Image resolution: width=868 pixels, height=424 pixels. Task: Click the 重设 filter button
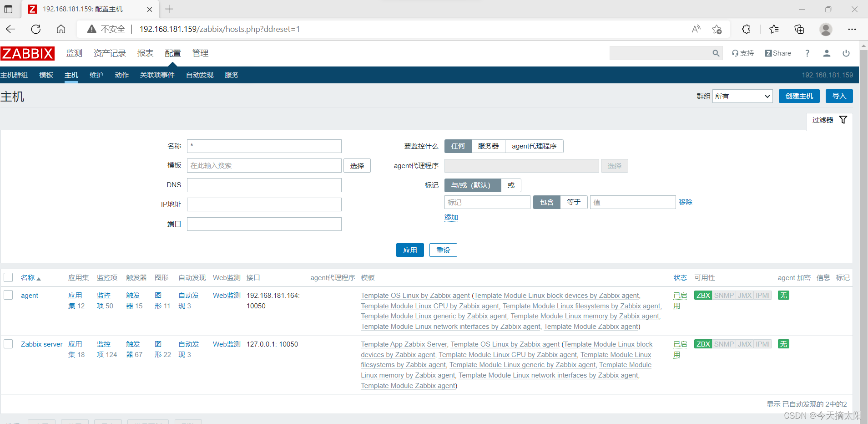443,250
